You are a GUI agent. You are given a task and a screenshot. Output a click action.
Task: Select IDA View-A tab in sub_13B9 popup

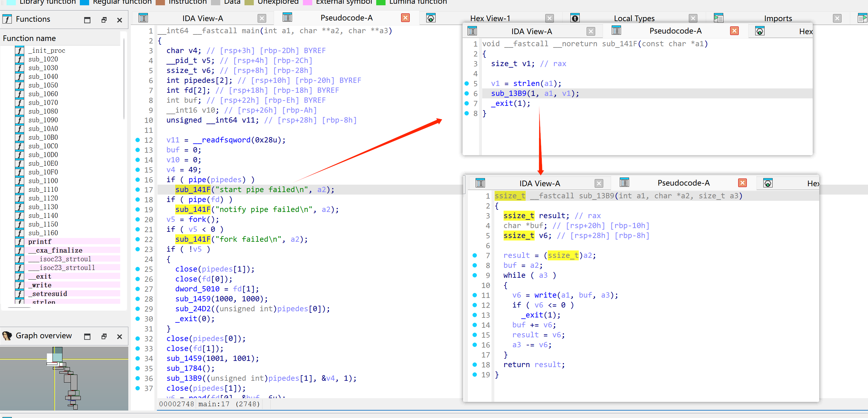[x=540, y=183]
